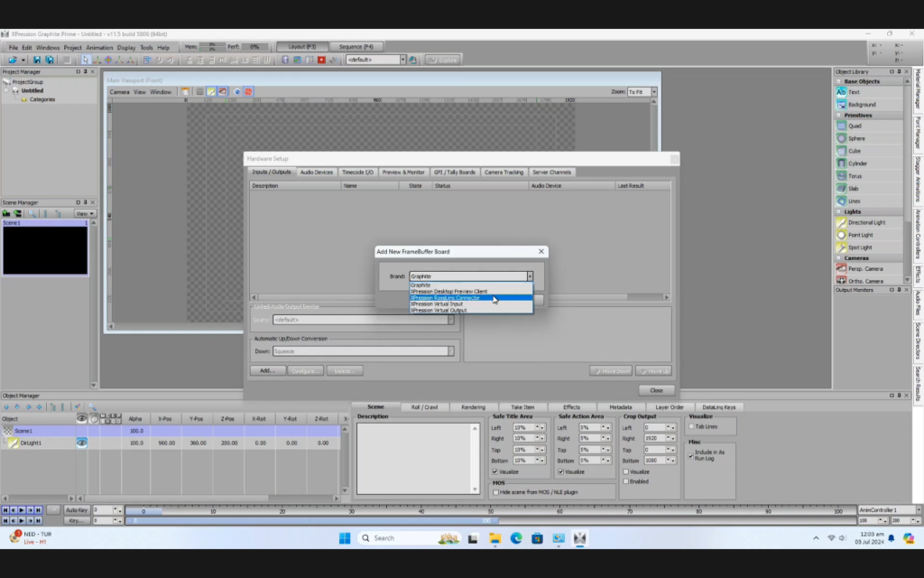Image resolution: width=924 pixels, height=578 pixels.
Task: Open File Explorer from the taskbar
Action: point(494,538)
